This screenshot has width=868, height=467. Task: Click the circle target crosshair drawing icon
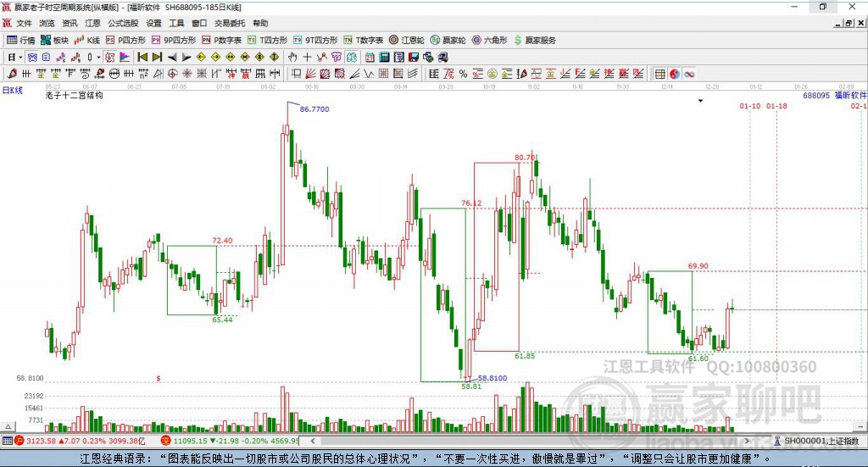173,74
